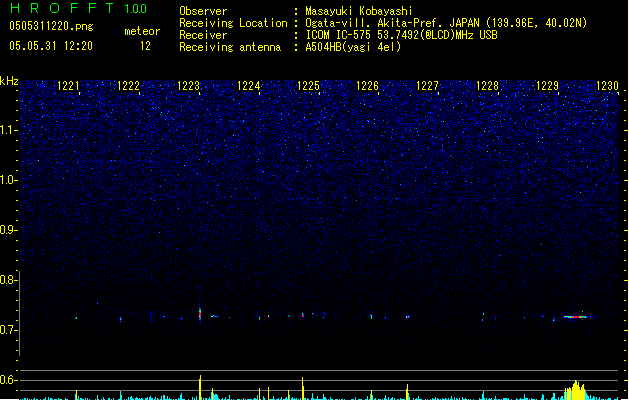Select the A504HB(yagi 4el) antenna text
This screenshot has height=400, width=629.
tap(353, 47)
